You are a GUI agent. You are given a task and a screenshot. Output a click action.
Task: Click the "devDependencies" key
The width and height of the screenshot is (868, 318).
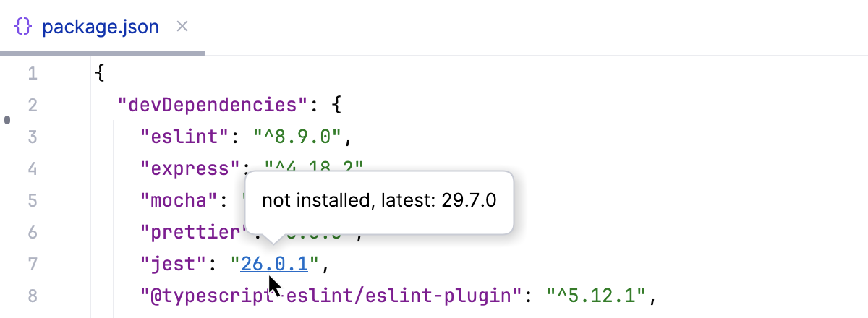pos(213,106)
